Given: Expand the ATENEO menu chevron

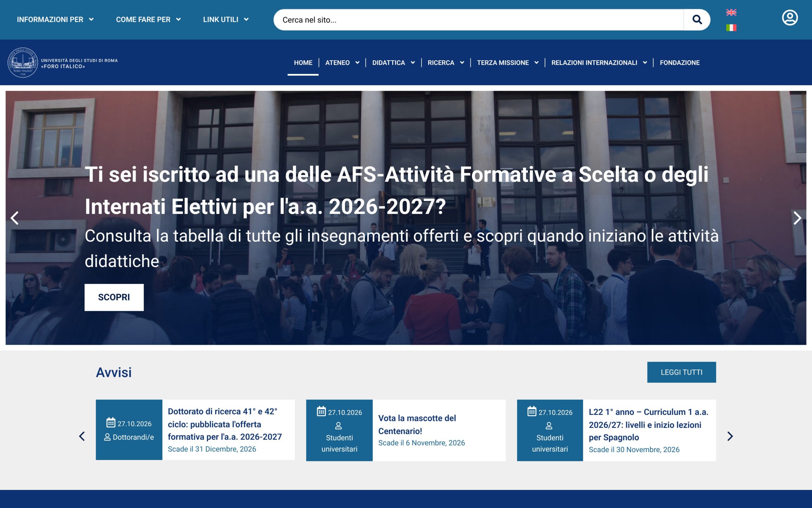Looking at the screenshot, I should [357, 63].
